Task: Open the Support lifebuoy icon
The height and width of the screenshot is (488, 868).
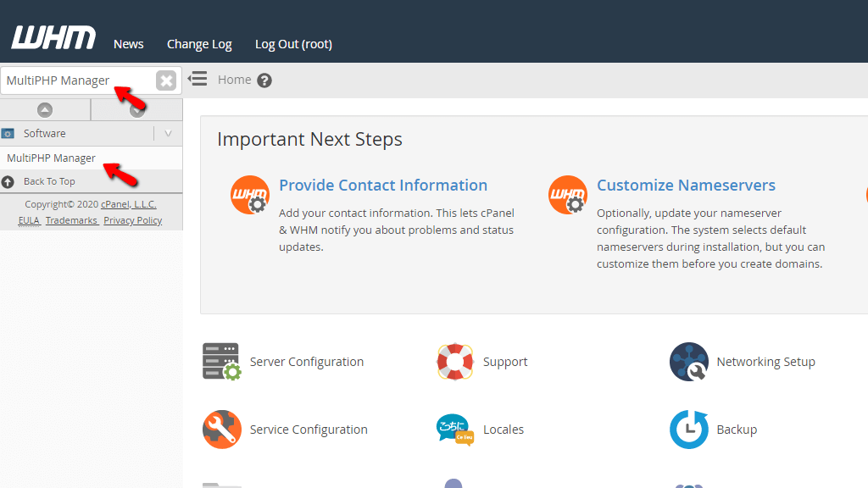Action: coord(455,362)
